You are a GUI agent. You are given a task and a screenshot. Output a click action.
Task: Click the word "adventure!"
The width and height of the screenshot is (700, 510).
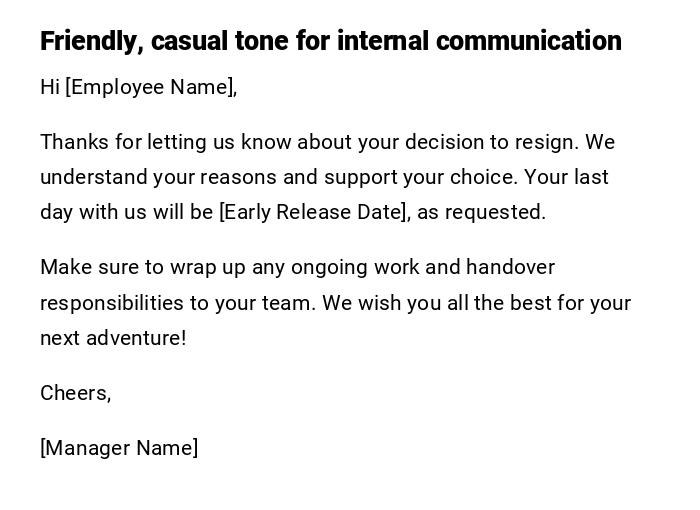point(136,338)
